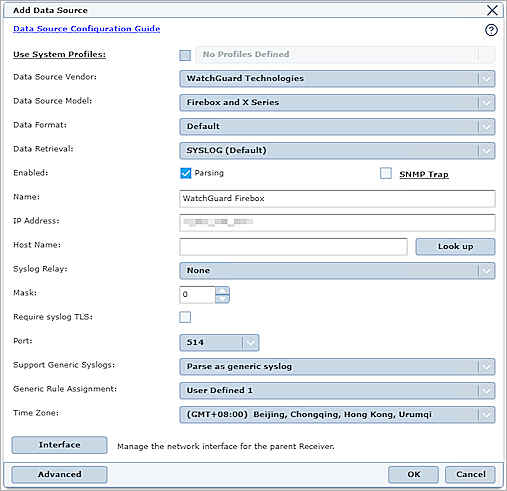
Task: Click the Name field with WatchGuard Firebox
Action: [x=337, y=199]
